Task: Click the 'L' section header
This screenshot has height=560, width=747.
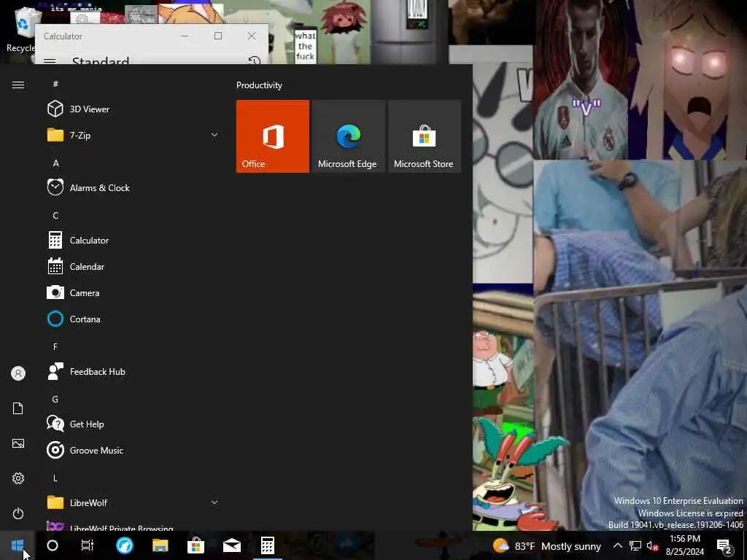Action: [x=55, y=478]
